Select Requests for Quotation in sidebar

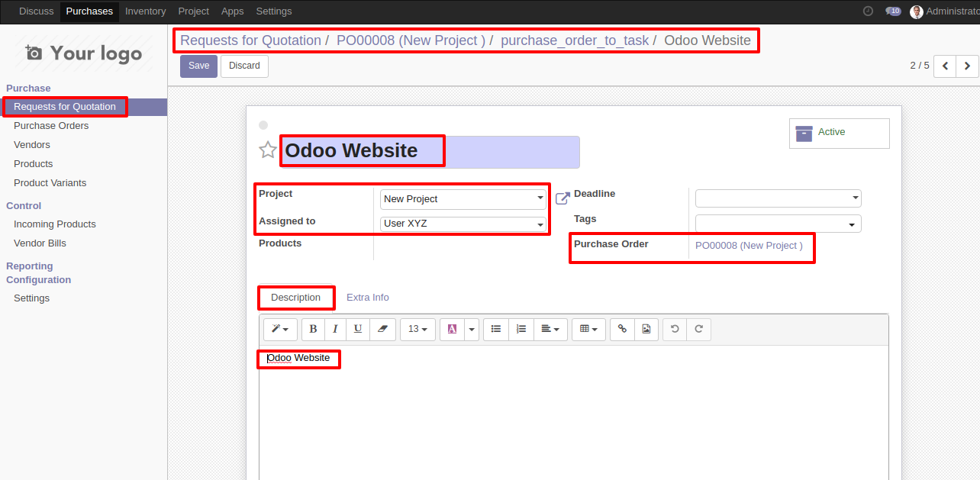(83, 107)
